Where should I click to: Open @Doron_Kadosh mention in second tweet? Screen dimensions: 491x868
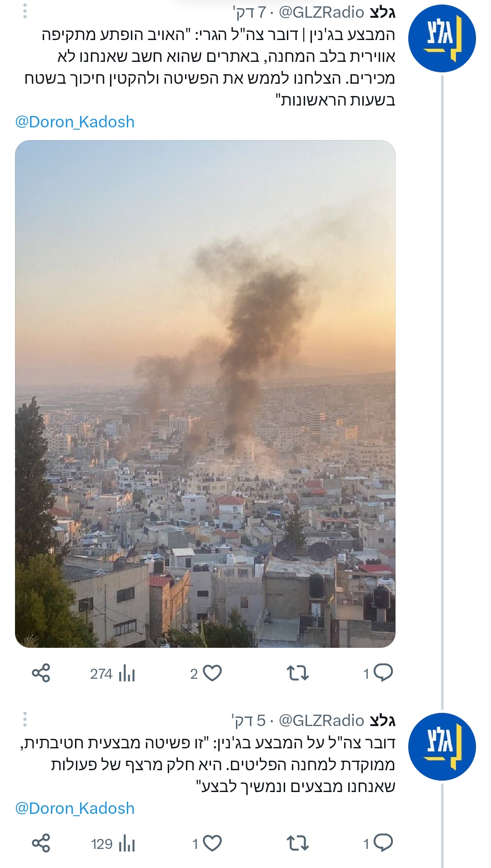point(75,808)
